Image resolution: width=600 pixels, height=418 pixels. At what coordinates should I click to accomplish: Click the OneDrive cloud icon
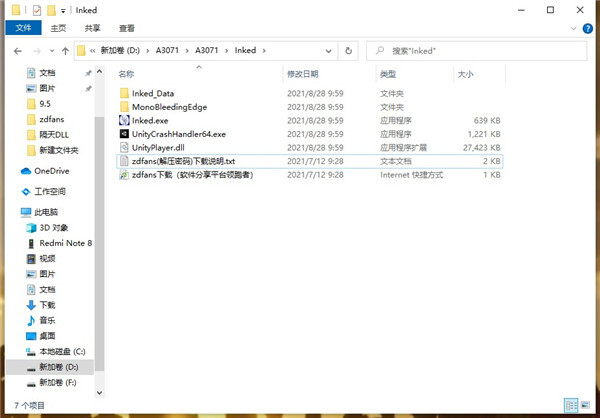[26, 171]
